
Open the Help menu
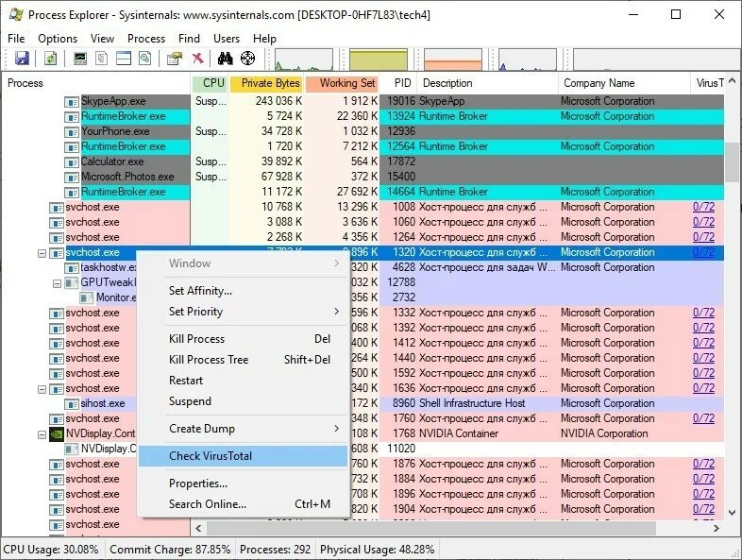coord(264,39)
